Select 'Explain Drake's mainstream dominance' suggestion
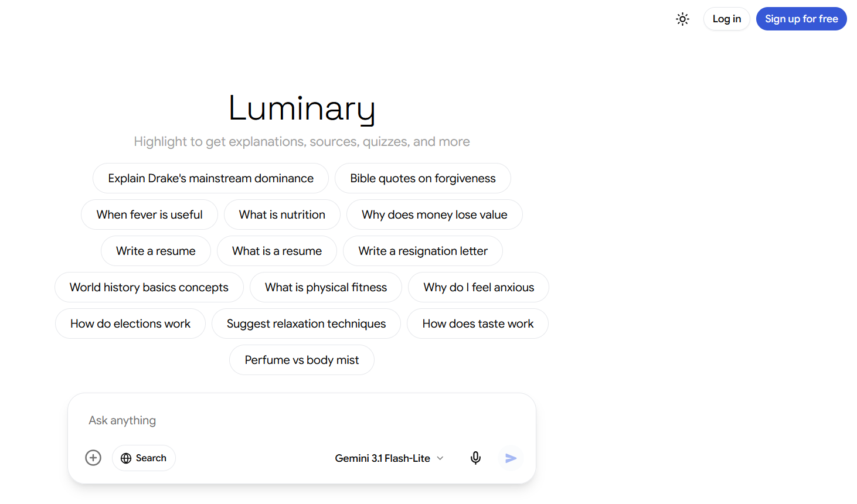Screen dimensions: 857x504 pos(210,178)
